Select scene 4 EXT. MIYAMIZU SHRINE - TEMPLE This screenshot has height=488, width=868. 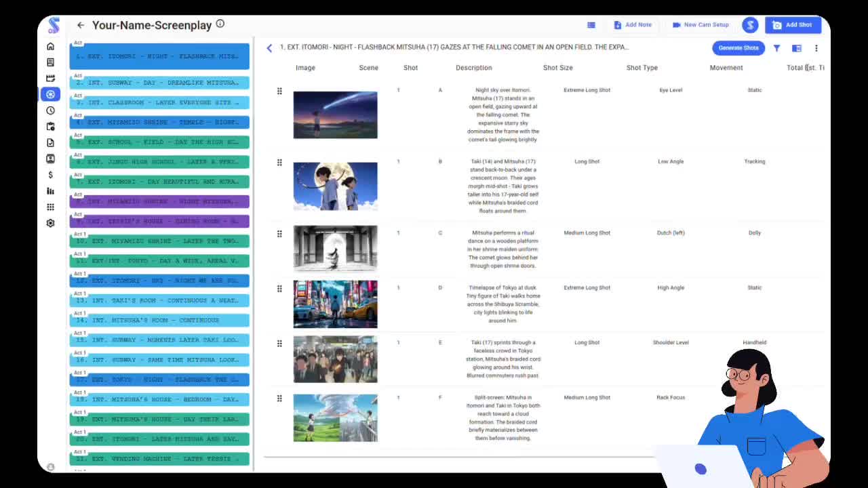tap(159, 122)
